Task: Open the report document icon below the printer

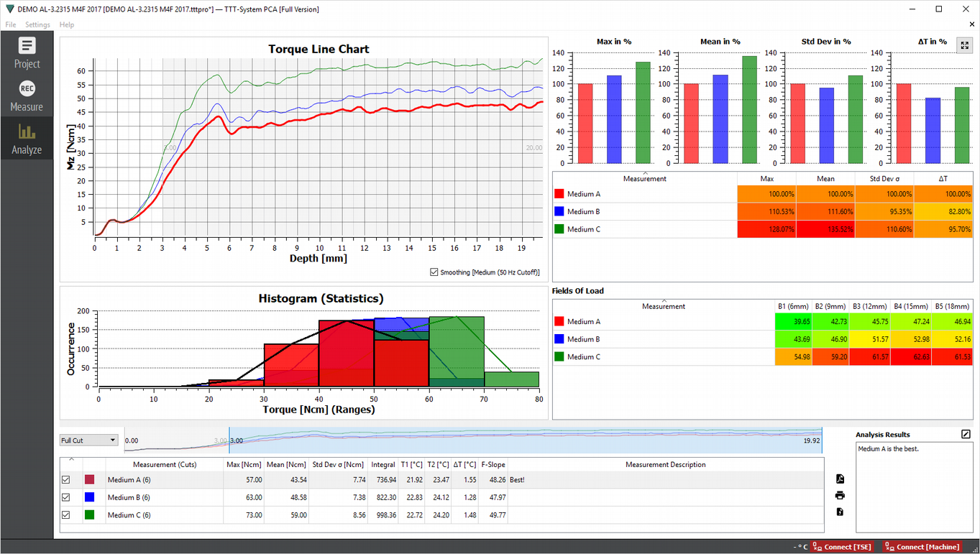Action: [841, 512]
